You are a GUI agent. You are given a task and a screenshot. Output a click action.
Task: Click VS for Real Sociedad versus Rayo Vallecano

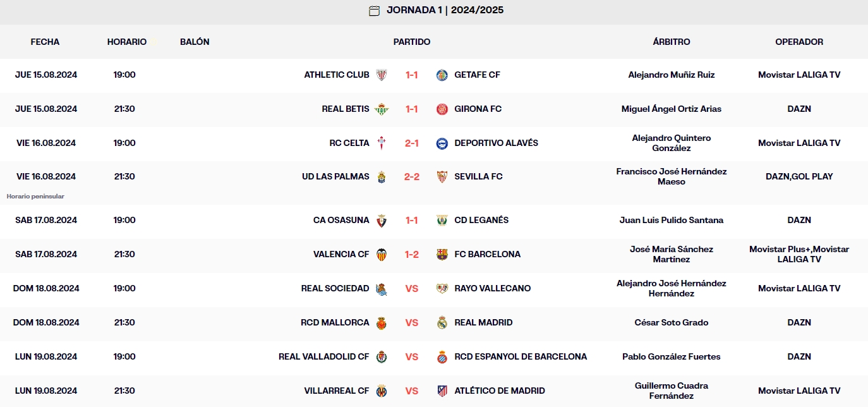412,288
